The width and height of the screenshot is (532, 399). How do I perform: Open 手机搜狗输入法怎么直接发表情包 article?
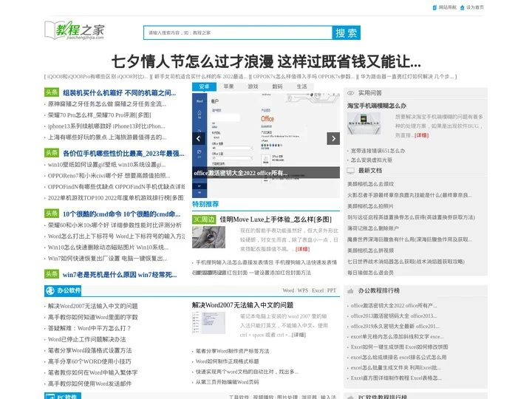click(266, 262)
